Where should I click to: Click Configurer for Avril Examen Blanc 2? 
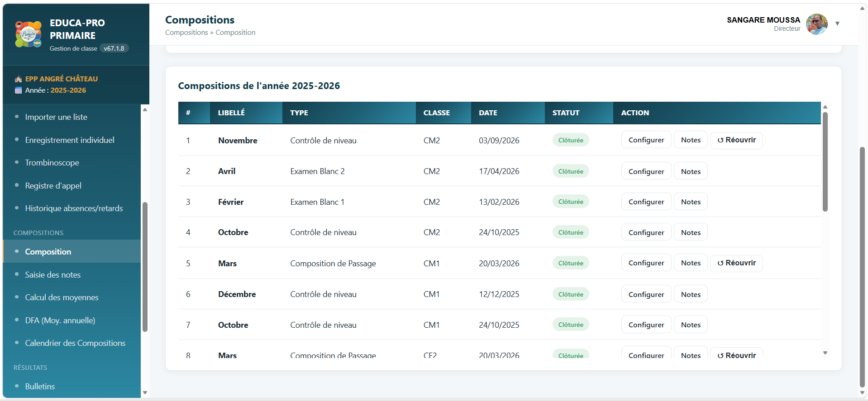(646, 171)
